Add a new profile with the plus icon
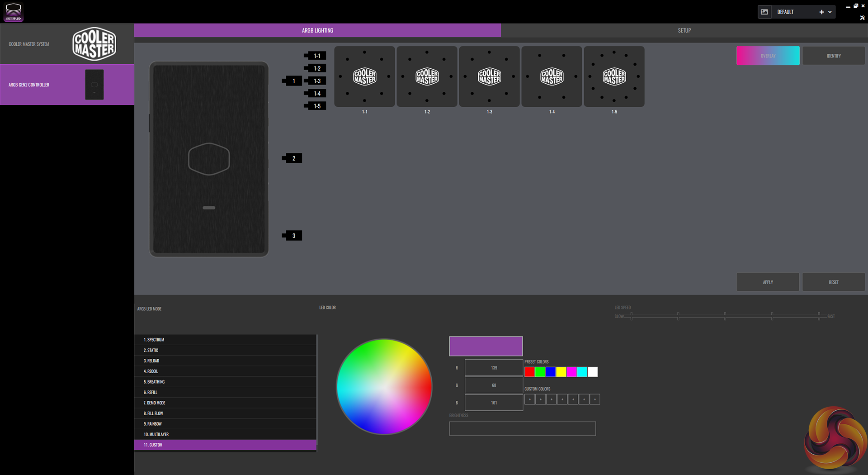 pyautogui.click(x=821, y=12)
